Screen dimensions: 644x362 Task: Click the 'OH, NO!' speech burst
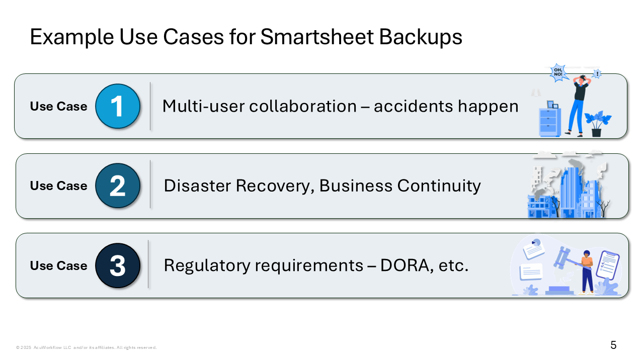click(x=557, y=71)
